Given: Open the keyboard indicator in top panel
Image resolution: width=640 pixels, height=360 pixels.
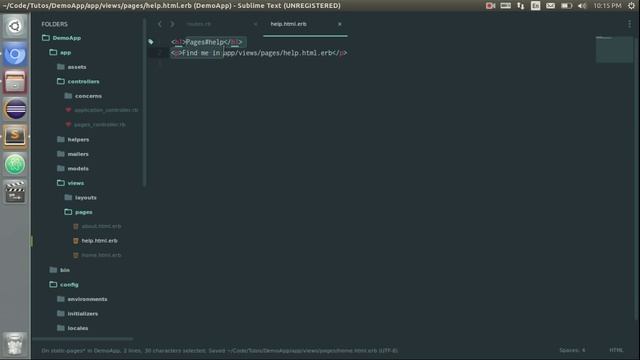Looking at the screenshot, I should click(x=505, y=6).
